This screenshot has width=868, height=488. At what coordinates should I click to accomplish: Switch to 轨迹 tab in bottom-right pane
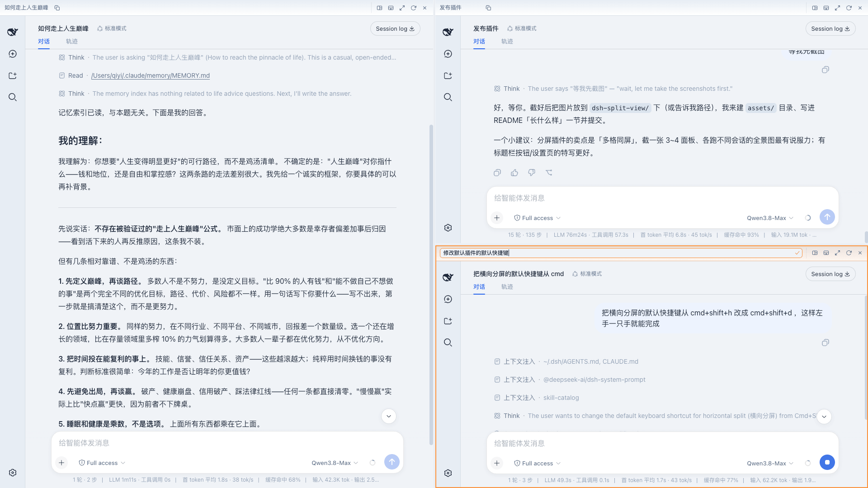[507, 286]
